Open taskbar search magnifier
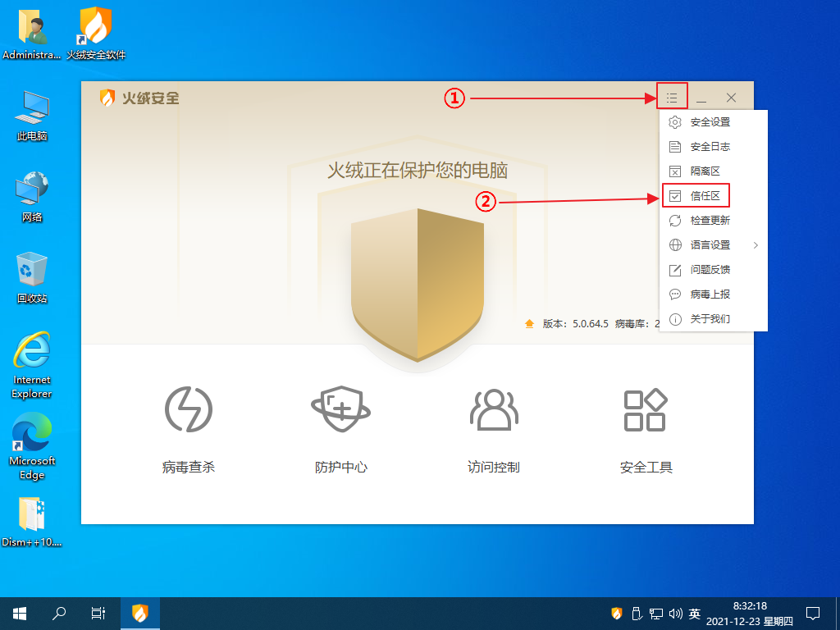 coord(59,614)
